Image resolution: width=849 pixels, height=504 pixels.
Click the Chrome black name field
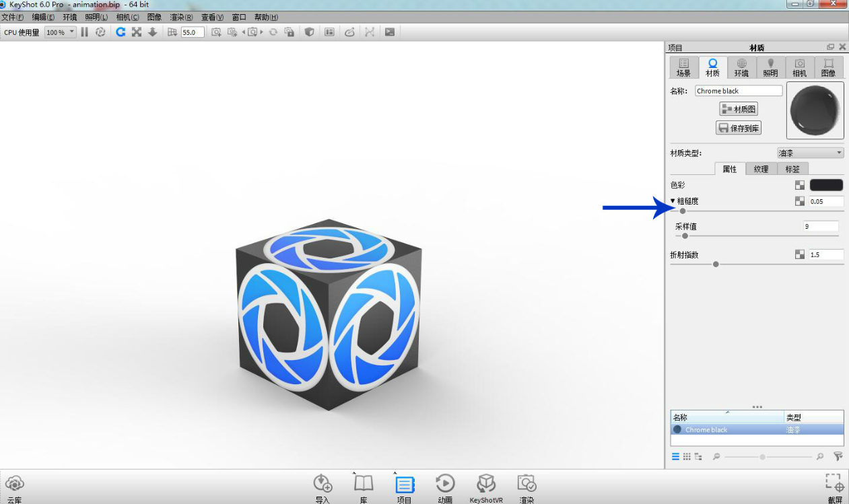point(738,91)
